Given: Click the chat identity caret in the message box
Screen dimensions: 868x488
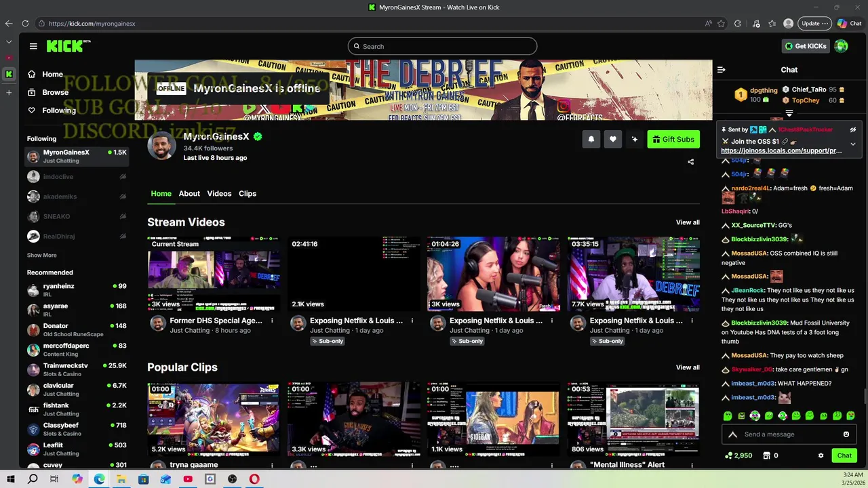Looking at the screenshot, I should (x=732, y=434).
